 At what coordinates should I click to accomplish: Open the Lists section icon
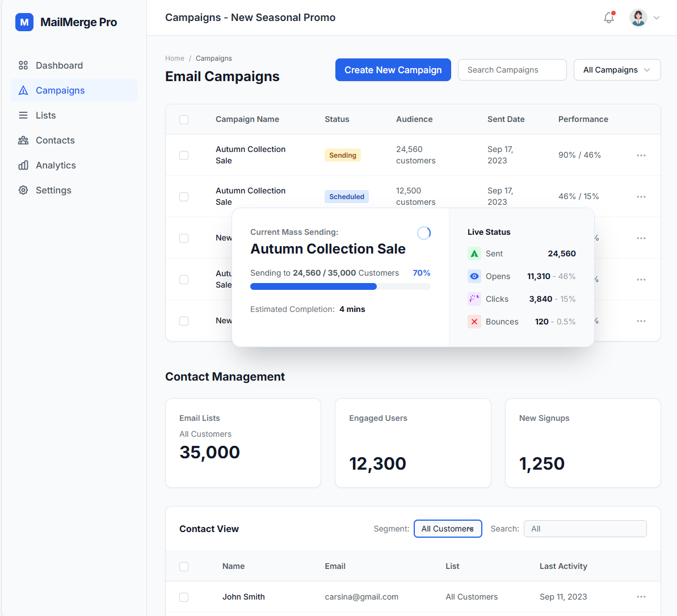click(x=23, y=115)
